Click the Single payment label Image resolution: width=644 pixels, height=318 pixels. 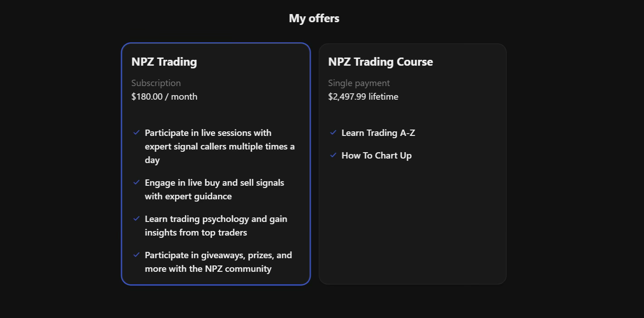359,83
